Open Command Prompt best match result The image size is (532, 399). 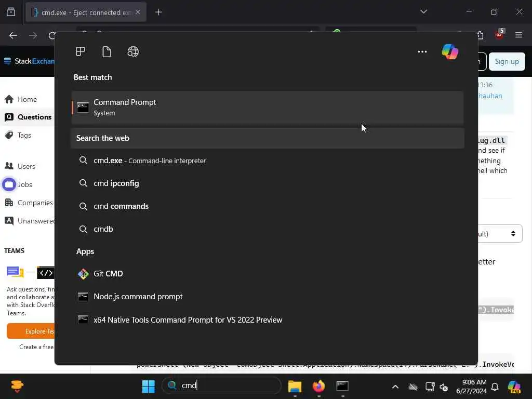click(268, 107)
